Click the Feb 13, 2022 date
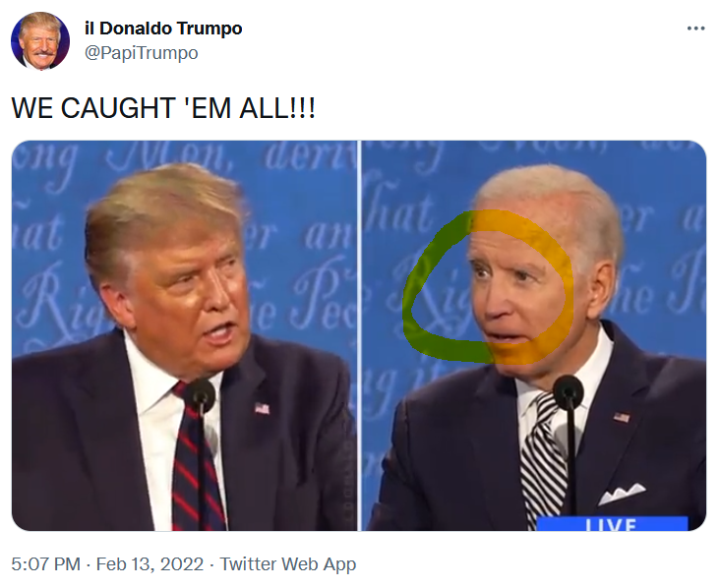Viewport: 721px width, 588px height. [150, 563]
